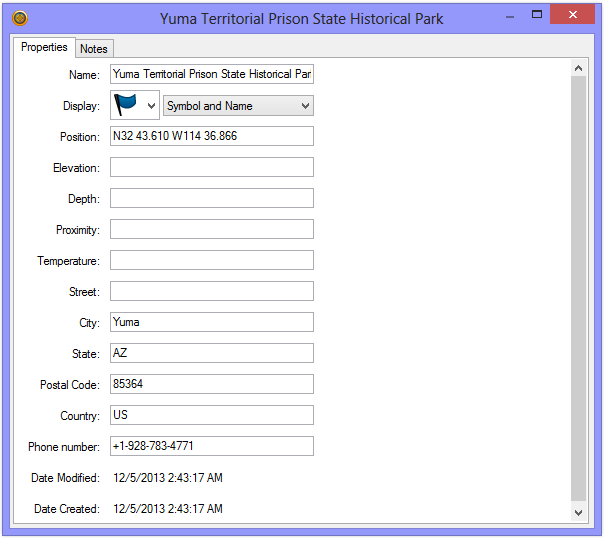The width and height of the screenshot is (604, 538).
Task: Select the Country field showing US
Action: tap(212, 415)
